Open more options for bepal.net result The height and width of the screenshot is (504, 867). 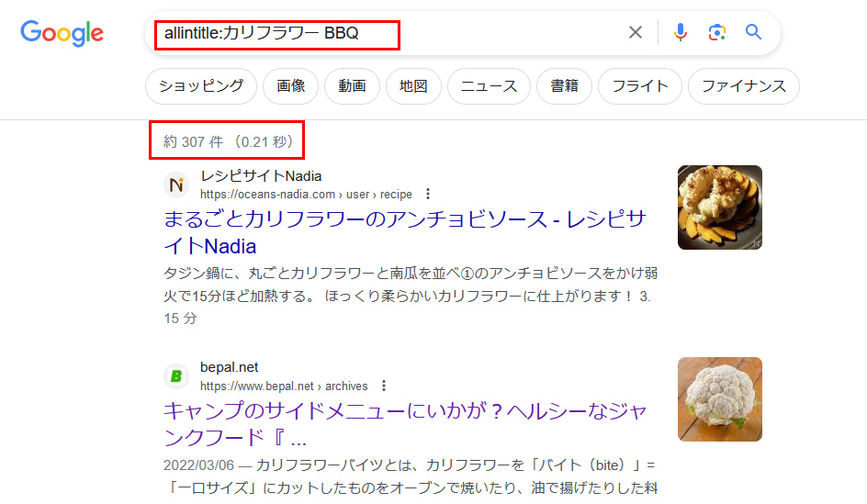click(384, 386)
